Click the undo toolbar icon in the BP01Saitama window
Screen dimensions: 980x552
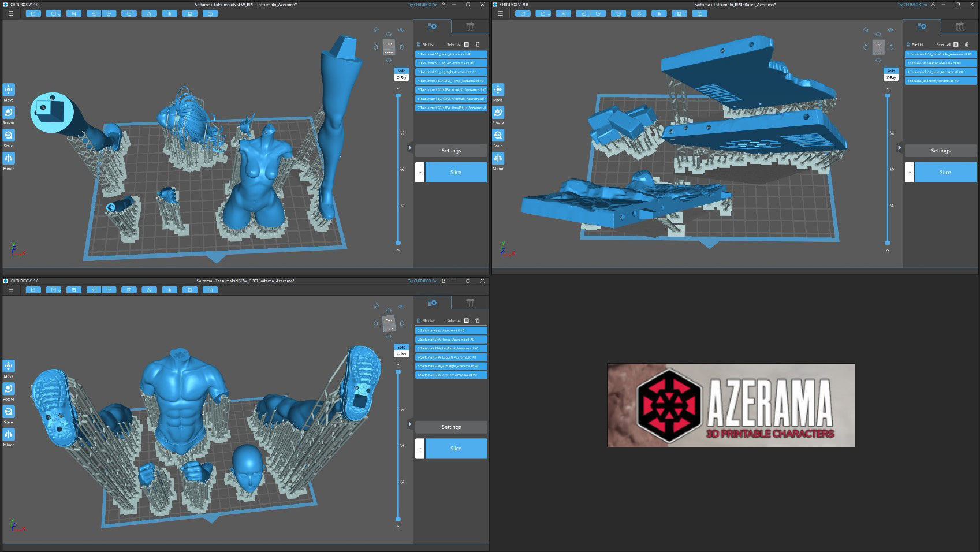(94, 290)
